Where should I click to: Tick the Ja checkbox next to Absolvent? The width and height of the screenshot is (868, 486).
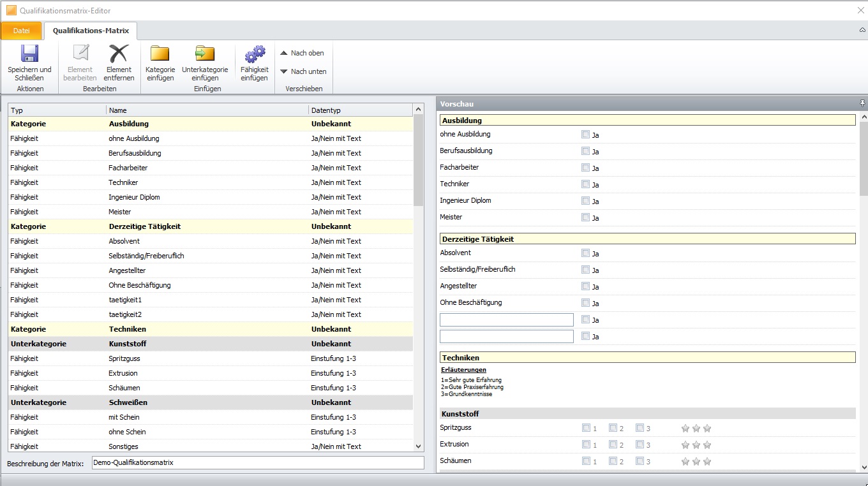(x=585, y=253)
